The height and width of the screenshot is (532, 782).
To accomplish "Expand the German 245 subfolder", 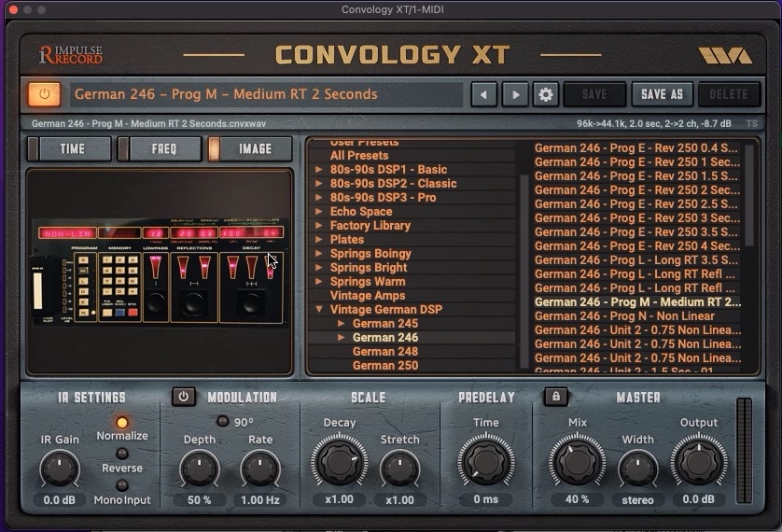I will point(342,324).
